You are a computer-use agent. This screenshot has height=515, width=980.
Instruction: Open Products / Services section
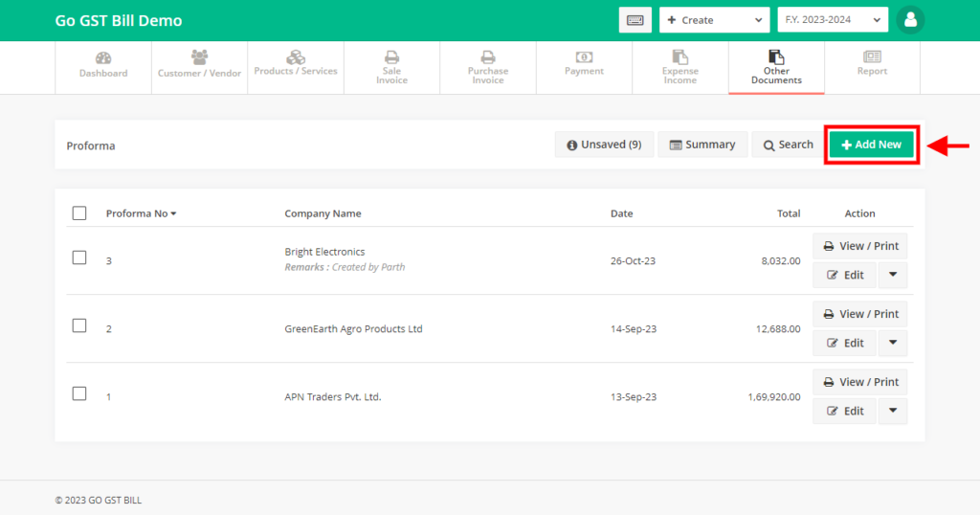tap(296, 67)
